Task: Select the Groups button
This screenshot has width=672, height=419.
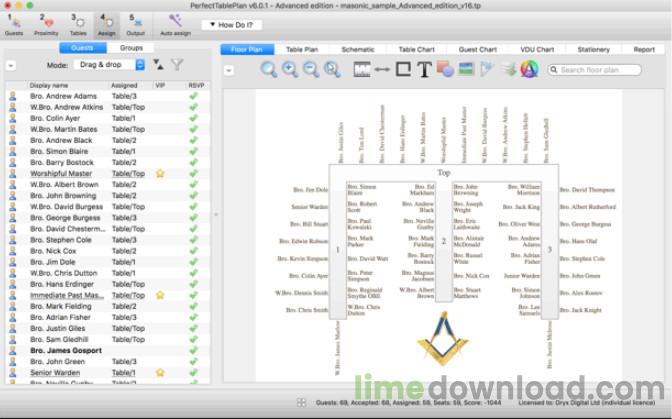Action: 131,48
